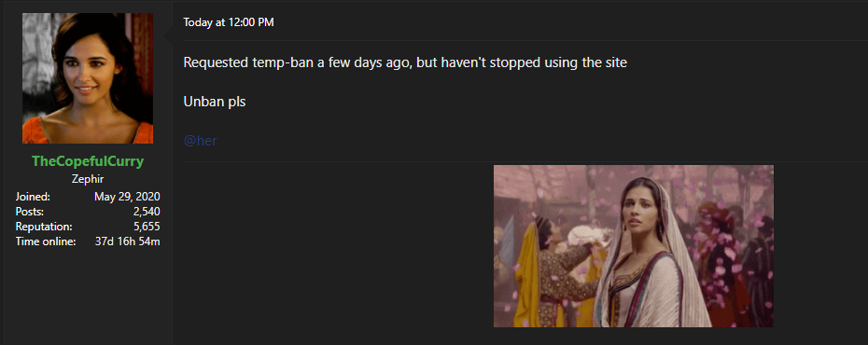Image resolution: width=868 pixels, height=345 pixels.
Task: Click the 37d 16h 54m online time
Action: (x=127, y=241)
